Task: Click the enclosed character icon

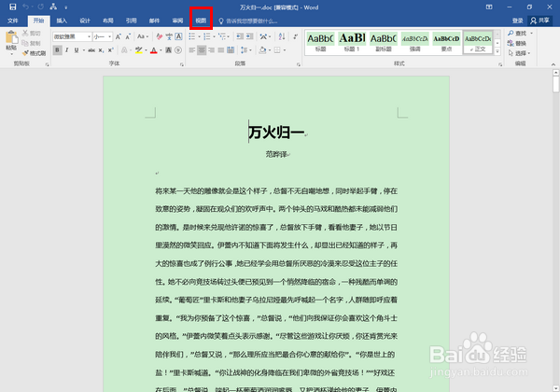Action: tap(178, 50)
